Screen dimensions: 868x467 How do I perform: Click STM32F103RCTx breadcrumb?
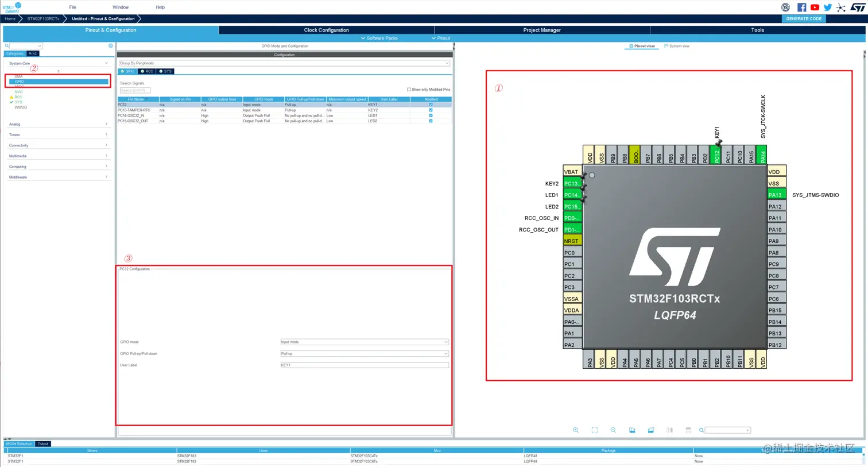[x=43, y=18]
